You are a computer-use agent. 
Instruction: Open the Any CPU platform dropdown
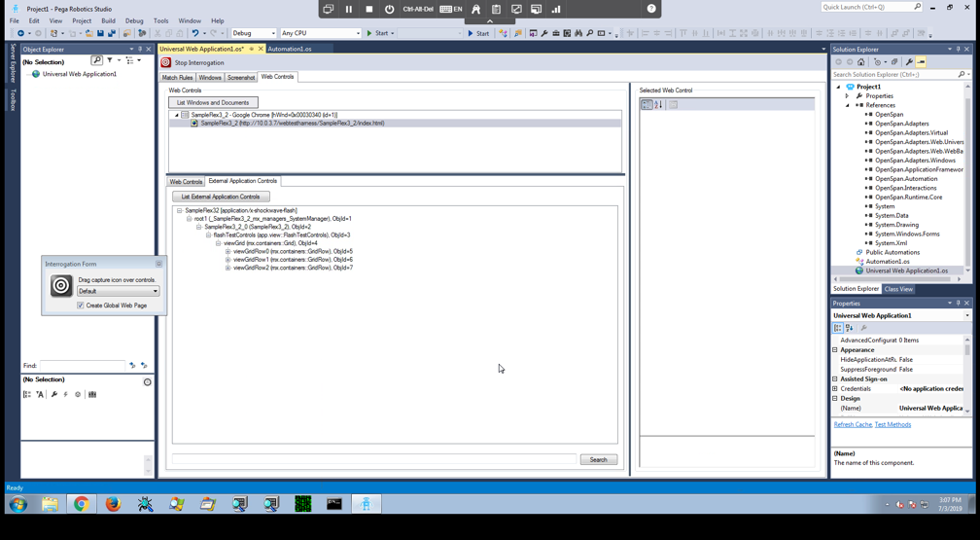321,33
